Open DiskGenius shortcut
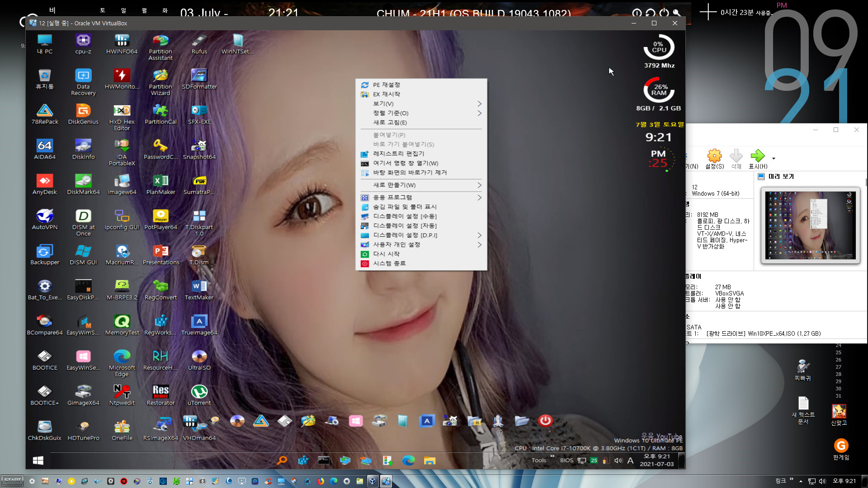868x488 pixels. tap(83, 114)
